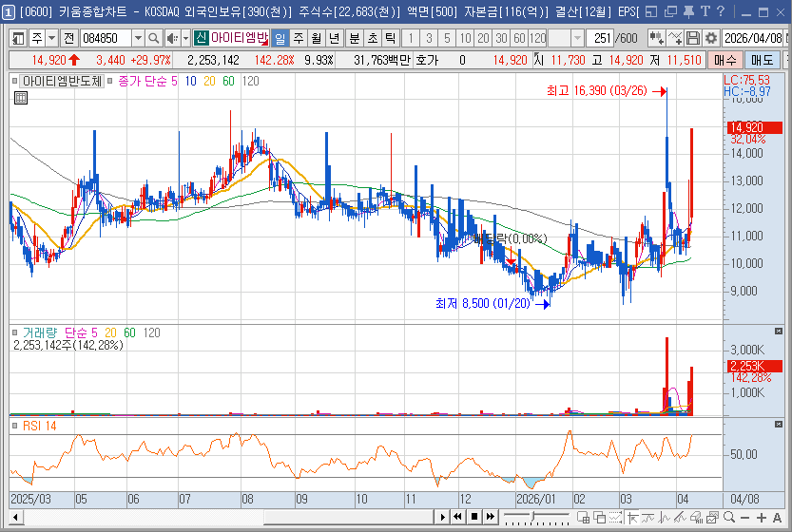Image resolution: width=792 pixels, height=532 pixels.
Task: Open the stock code history dropdown arrow
Action: [138, 38]
